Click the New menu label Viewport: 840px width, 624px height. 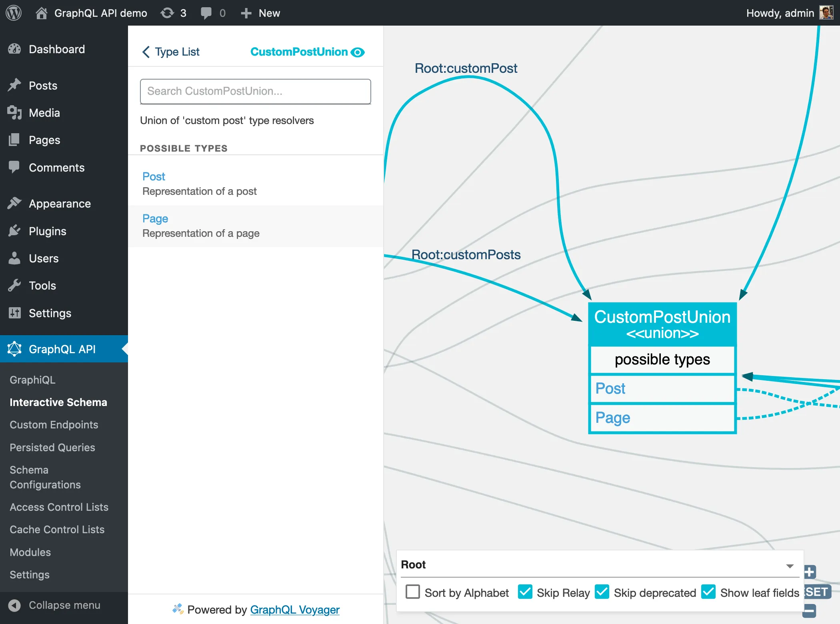tap(269, 13)
